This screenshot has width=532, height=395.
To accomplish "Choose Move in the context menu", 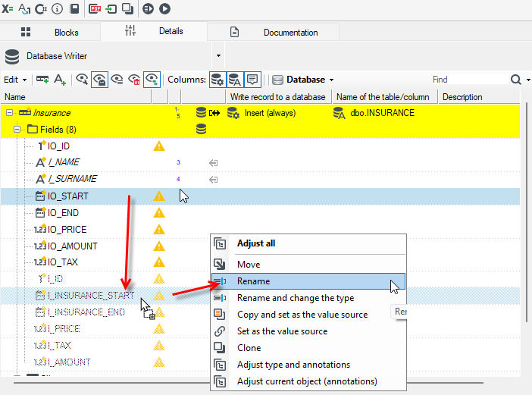I will [x=308, y=265].
